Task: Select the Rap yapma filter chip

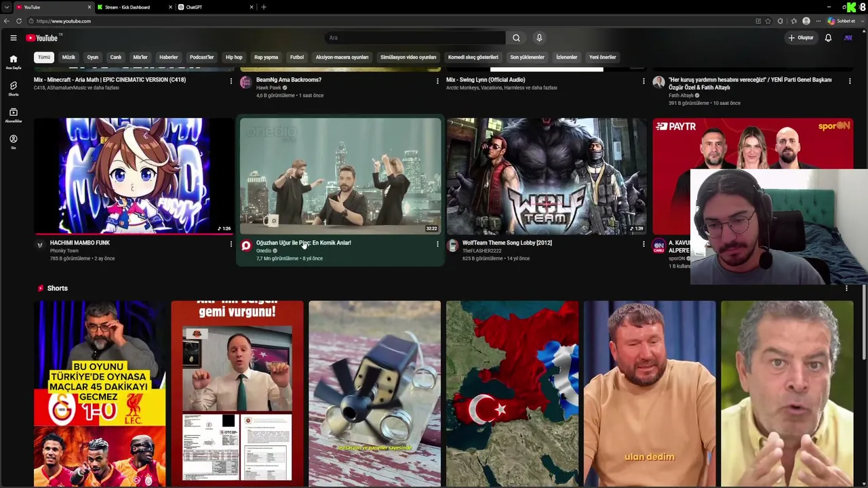Action: (x=267, y=58)
